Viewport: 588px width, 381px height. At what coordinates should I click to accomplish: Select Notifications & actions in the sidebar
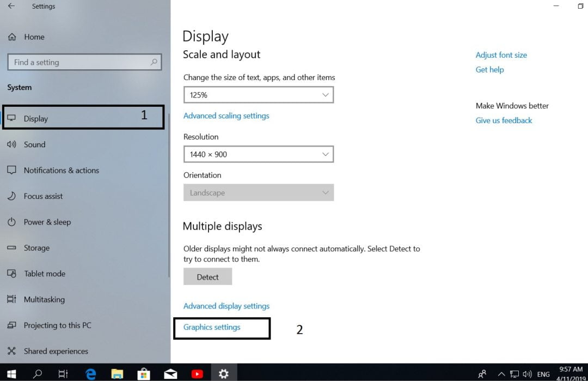pos(62,170)
